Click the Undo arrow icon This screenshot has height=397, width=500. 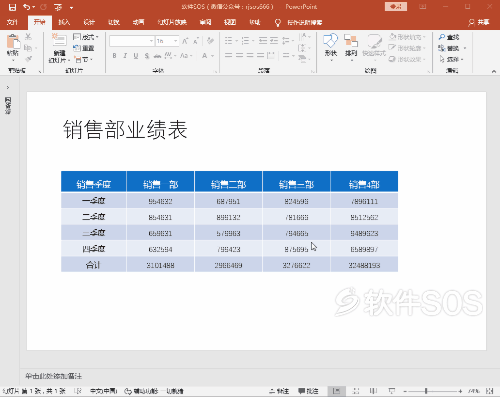pos(27,7)
